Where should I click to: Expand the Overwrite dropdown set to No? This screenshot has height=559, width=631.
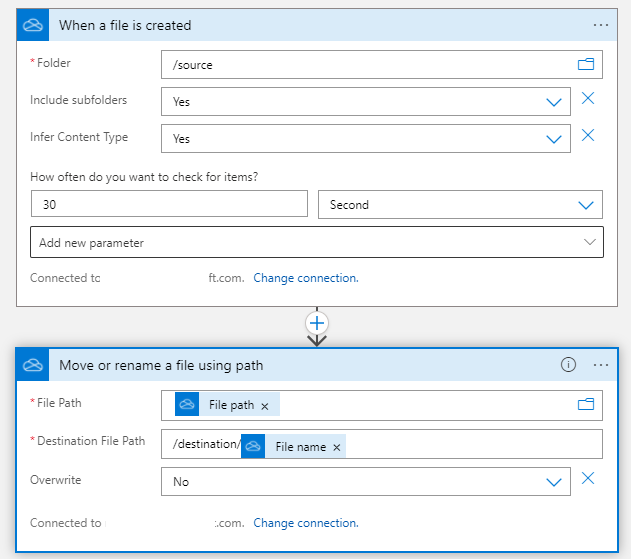click(554, 482)
